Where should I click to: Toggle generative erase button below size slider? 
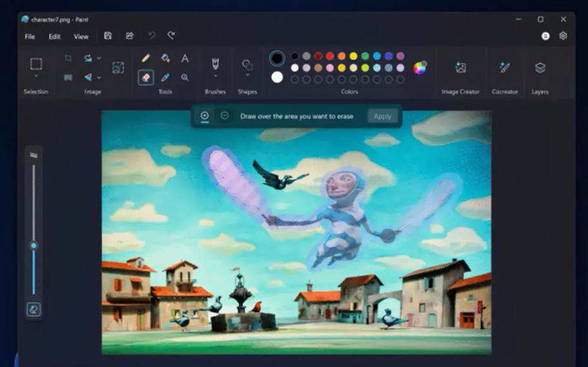[34, 310]
